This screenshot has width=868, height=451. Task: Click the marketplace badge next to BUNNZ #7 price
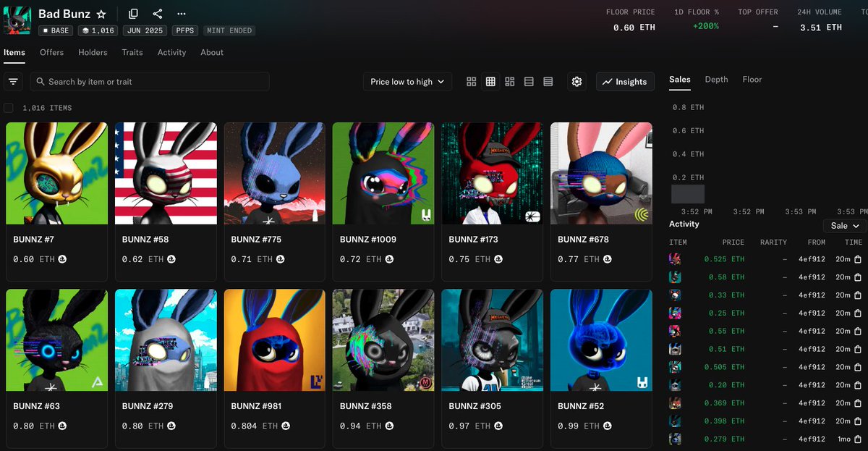click(62, 259)
